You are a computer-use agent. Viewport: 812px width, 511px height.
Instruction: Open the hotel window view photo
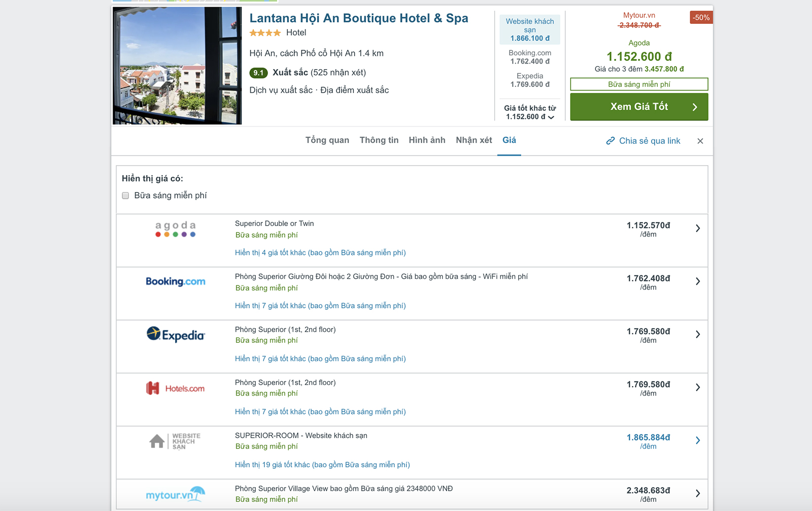click(177, 66)
